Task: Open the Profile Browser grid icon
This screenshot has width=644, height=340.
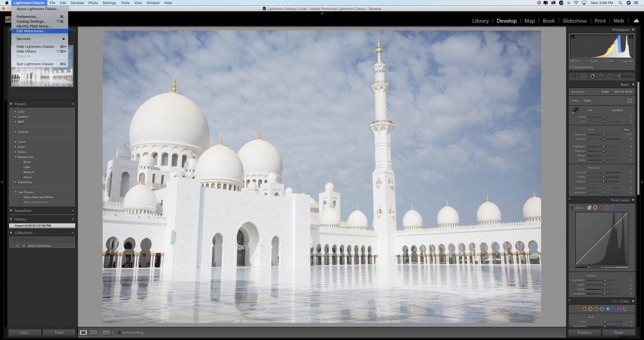Action: (x=629, y=101)
